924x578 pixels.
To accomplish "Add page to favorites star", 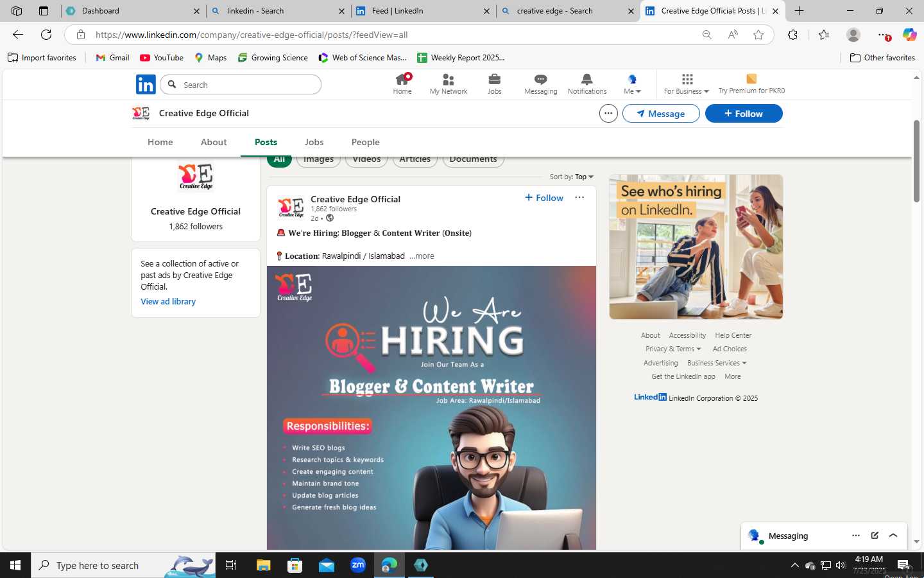I will click(x=758, y=35).
